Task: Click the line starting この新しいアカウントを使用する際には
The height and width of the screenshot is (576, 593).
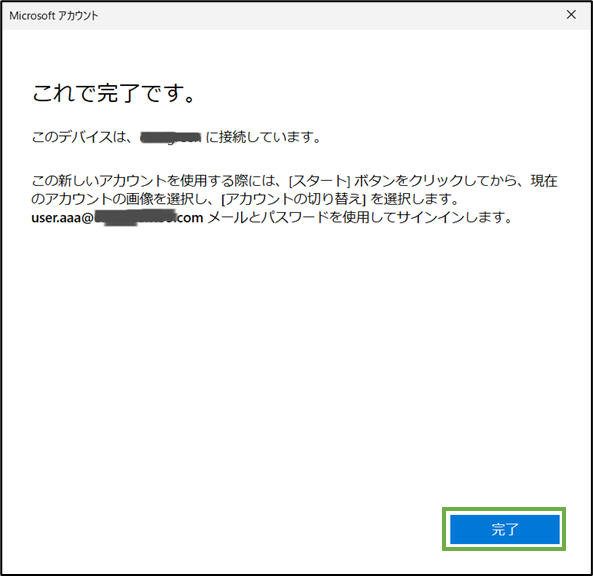Action: 294,181
